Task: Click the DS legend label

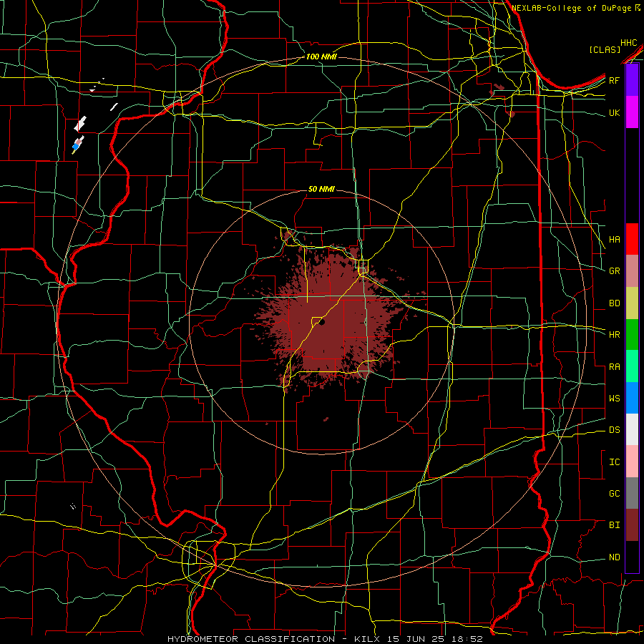Action: pos(615,430)
